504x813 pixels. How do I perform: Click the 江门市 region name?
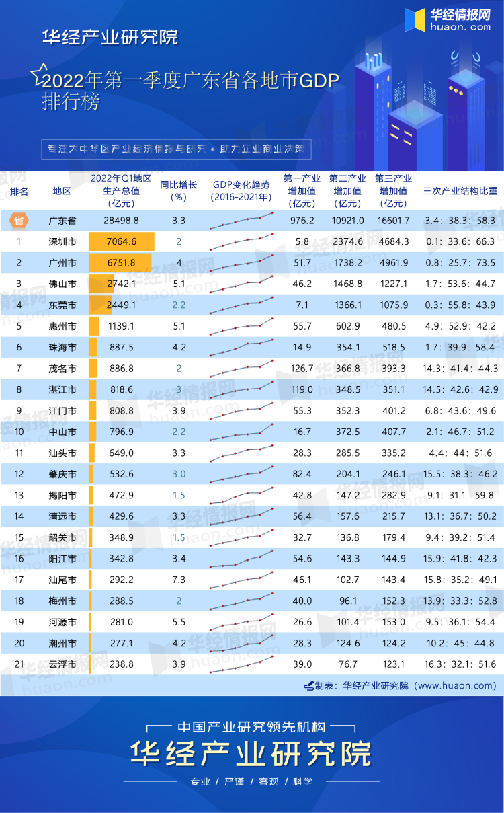click(62, 411)
